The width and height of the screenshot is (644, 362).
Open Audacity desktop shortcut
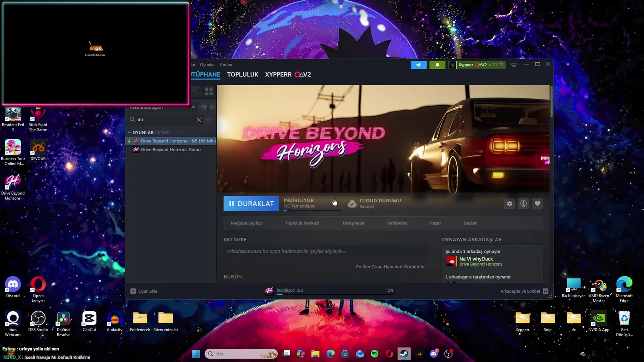(114, 322)
